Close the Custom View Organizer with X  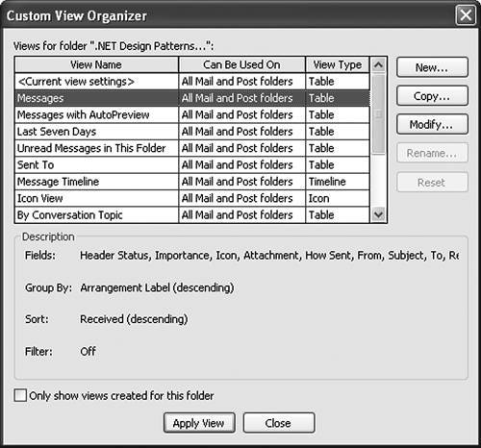coord(466,14)
